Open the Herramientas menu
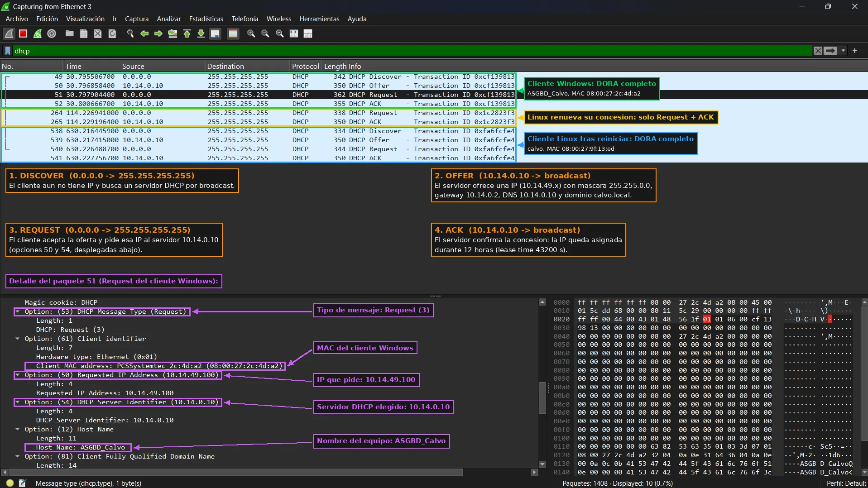 point(319,19)
